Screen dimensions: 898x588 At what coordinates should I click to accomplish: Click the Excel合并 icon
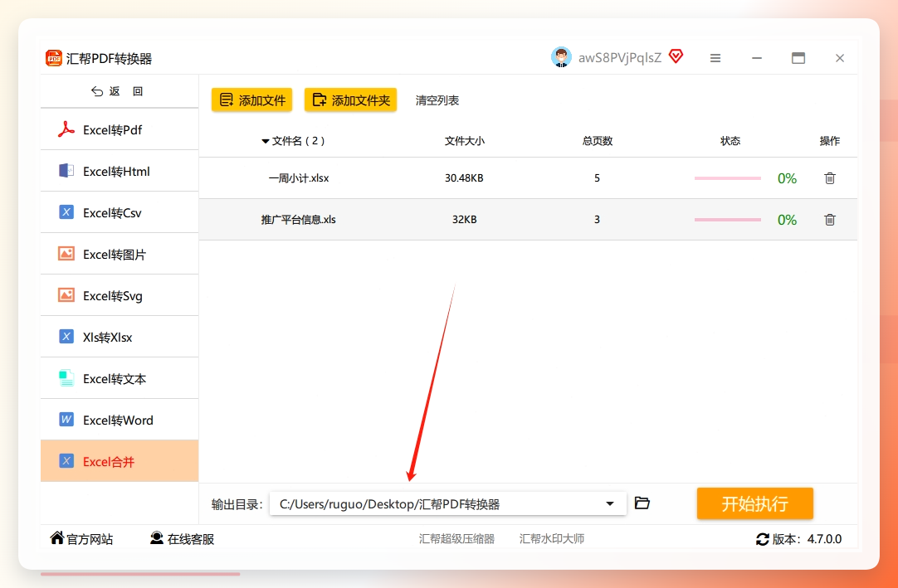click(x=66, y=461)
